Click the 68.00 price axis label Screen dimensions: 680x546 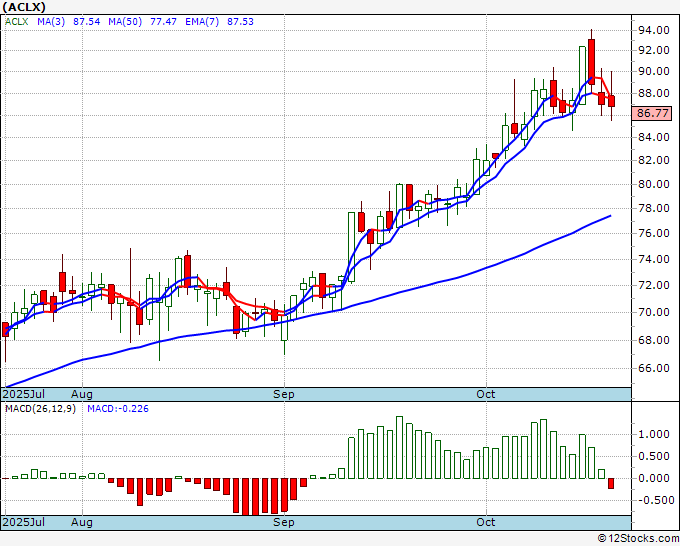click(653, 340)
